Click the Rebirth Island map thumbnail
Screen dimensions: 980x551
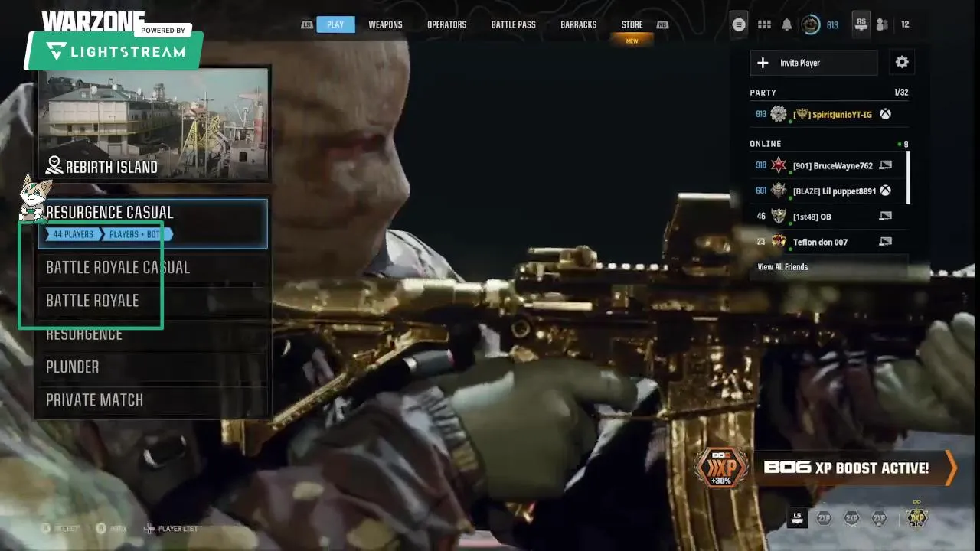click(153, 124)
